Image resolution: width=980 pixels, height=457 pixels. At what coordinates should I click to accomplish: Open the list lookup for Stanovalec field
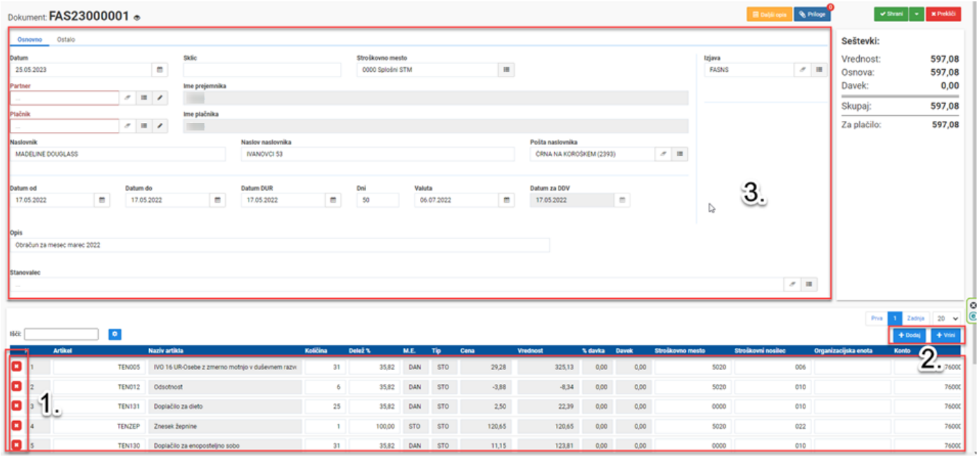coord(809,284)
